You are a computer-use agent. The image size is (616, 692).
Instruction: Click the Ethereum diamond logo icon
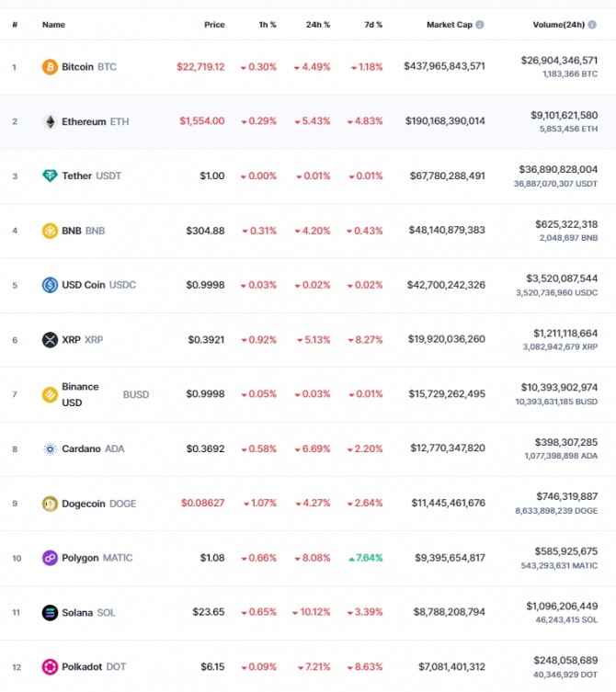click(x=50, y=122)
